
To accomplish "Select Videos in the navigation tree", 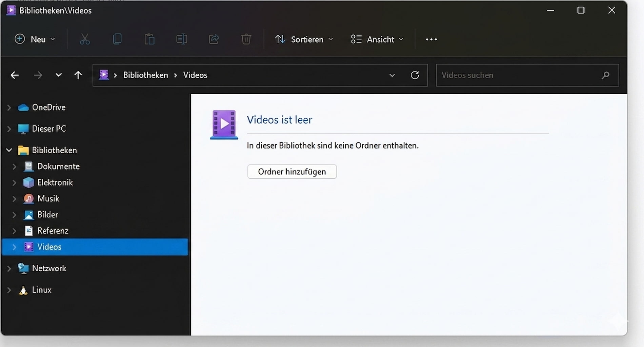I will tap(95, 247).
